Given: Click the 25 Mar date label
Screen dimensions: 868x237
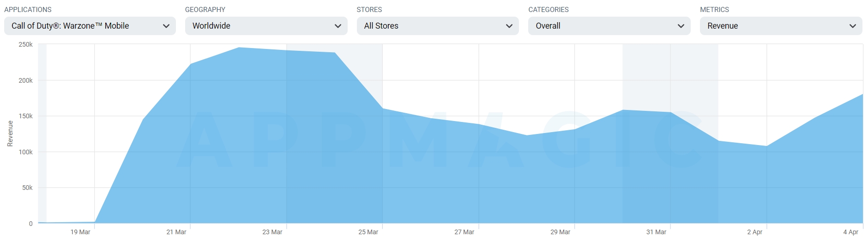Looking at the screenshot, I should [368, 232].
